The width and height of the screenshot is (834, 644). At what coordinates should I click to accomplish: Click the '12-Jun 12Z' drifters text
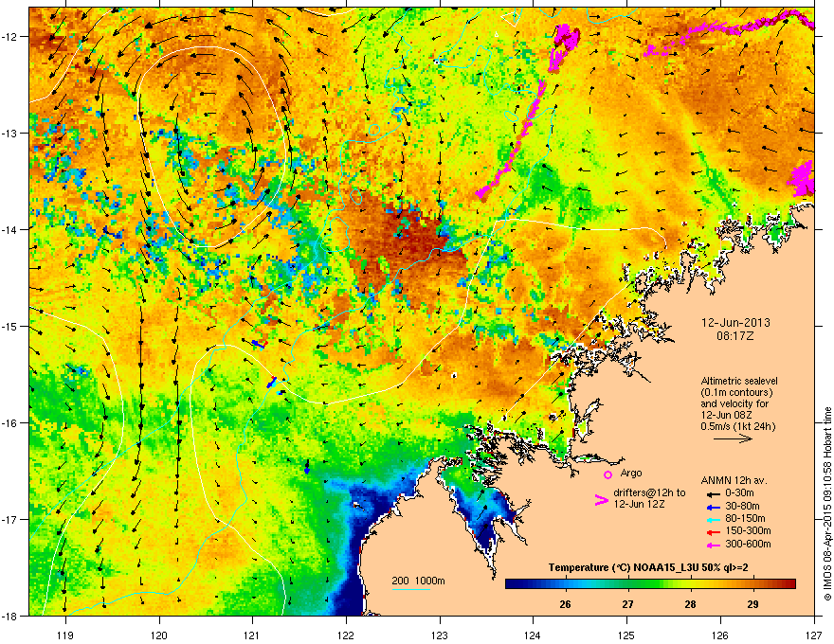point(639,504)
